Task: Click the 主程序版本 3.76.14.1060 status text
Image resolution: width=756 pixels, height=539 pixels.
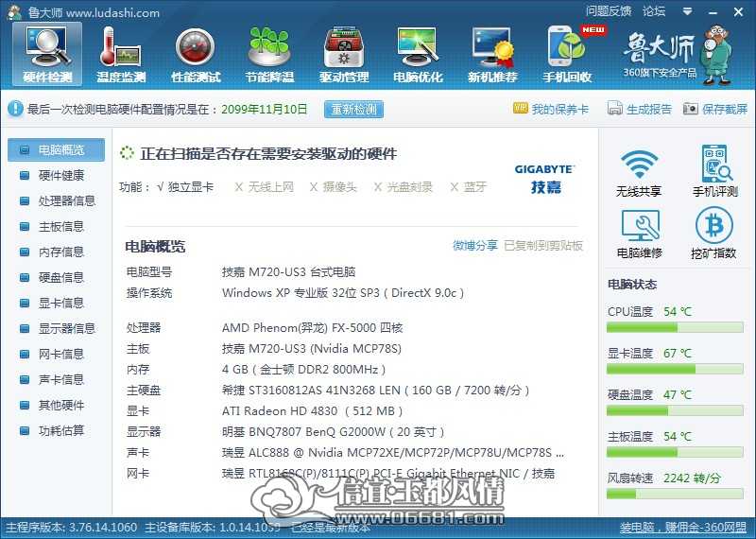Action: coord(72,528)
